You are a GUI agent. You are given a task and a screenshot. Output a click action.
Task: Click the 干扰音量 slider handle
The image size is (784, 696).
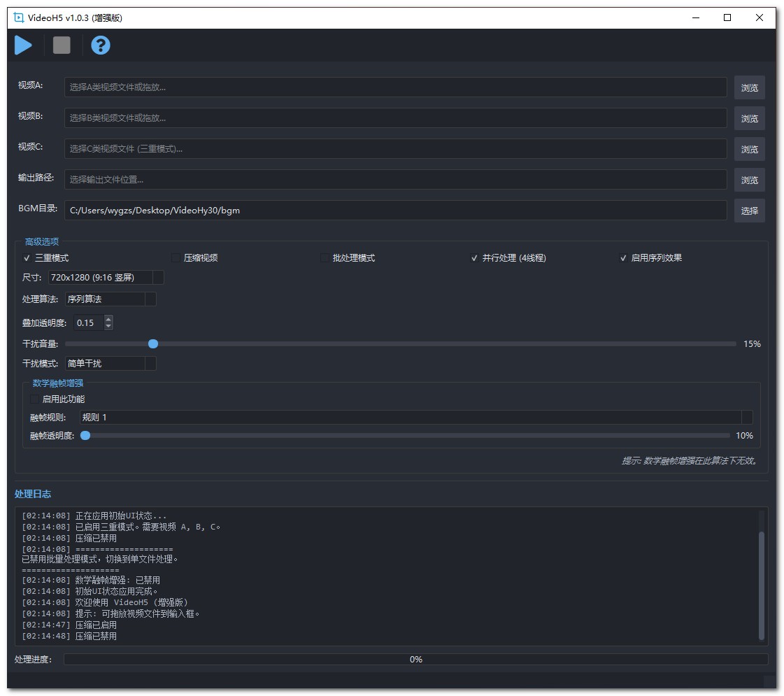click(153, 343)
